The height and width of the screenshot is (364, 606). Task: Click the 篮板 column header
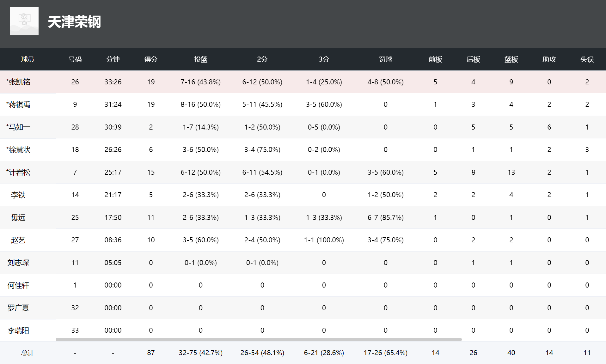tap(511, 59)
